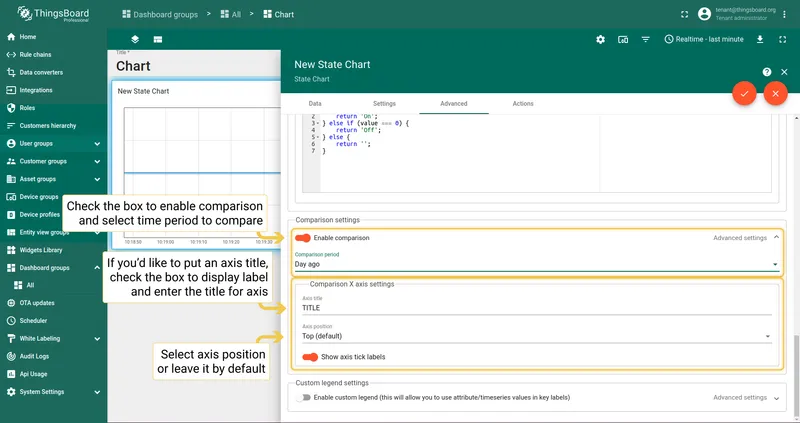The image size is (800, 423).
Task: Disable the Enable comparison switch
Action: (x=303, y=238)
